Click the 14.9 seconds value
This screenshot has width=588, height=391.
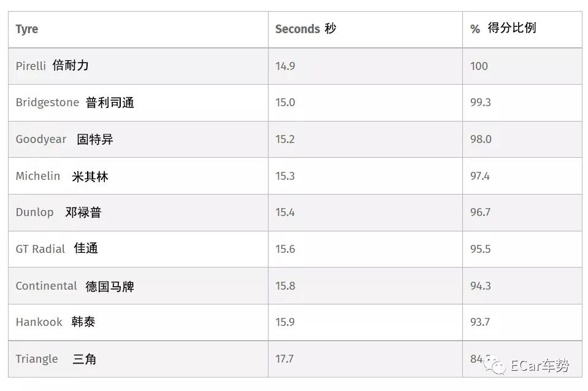(x=285, y=66)
